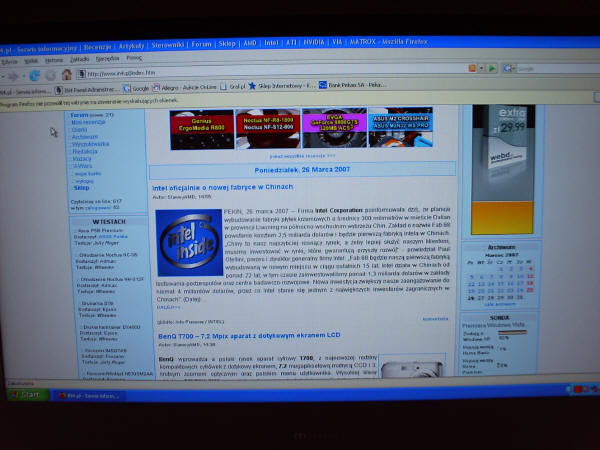Open the Sklep sidebar link
The image size is (600, 450).
(81, 188)
